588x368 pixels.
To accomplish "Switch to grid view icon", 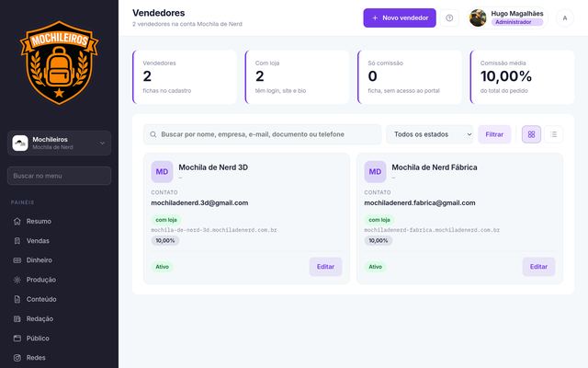I will 531,134.
